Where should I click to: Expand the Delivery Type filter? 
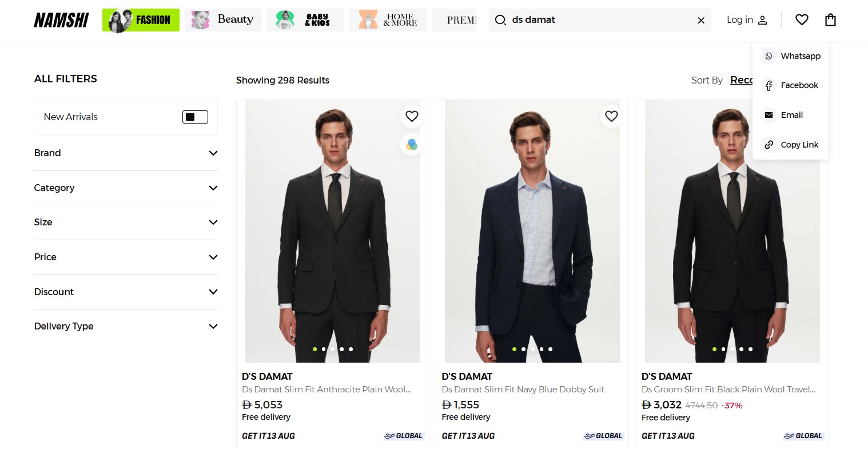[126, 327]
